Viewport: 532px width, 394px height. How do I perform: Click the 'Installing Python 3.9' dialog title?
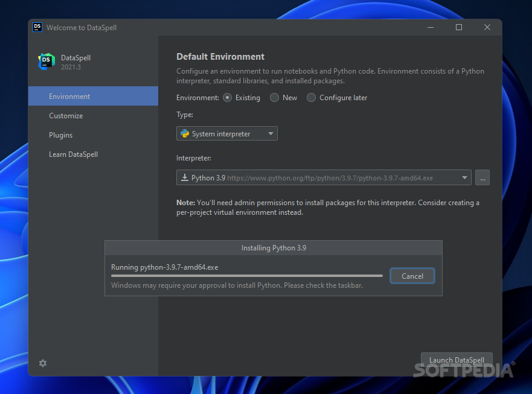pyautogui.click(x=274, y=248)
